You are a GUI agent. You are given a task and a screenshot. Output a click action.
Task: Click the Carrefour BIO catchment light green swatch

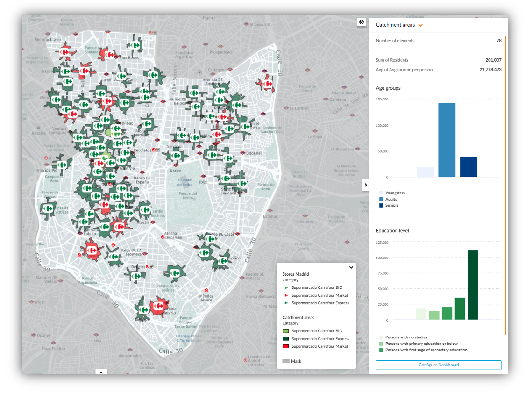tap(286, 331)
